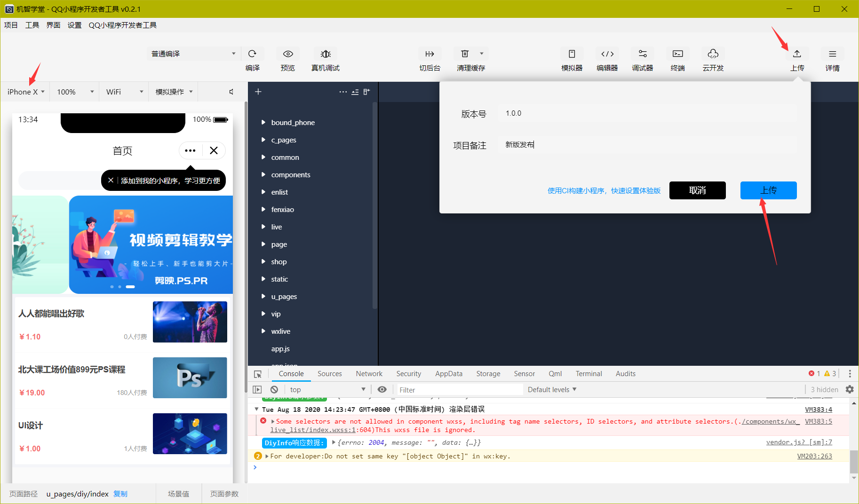Toggle the 调试器 debugger panel
The height and width of the screenshot is (504, 859).
tap(643, 54)
